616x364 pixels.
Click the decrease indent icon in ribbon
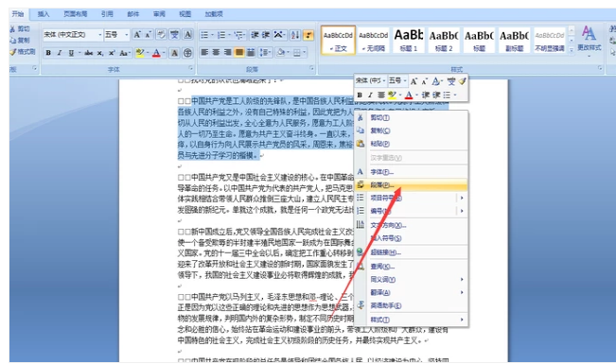[x=255, y=35]
